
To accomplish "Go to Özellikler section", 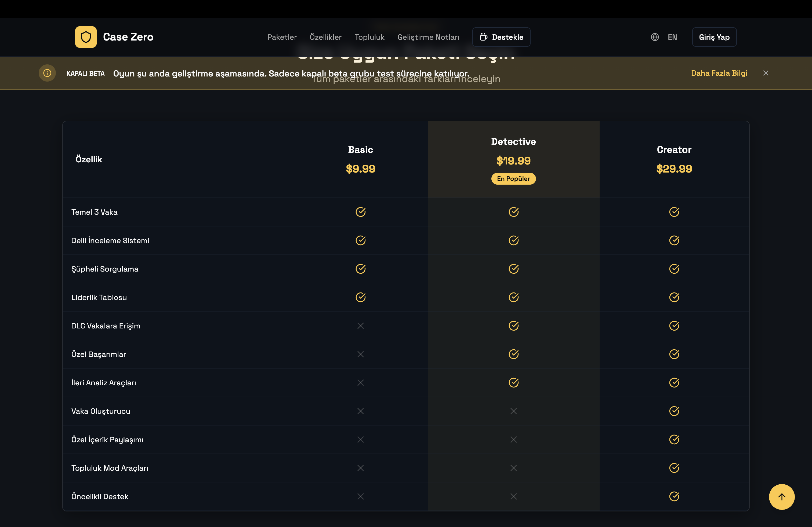I will click(325, 37).
